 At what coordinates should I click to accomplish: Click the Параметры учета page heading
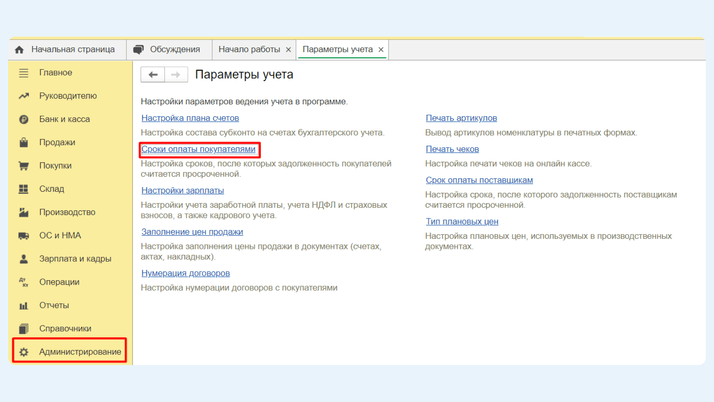pos(244,75)
